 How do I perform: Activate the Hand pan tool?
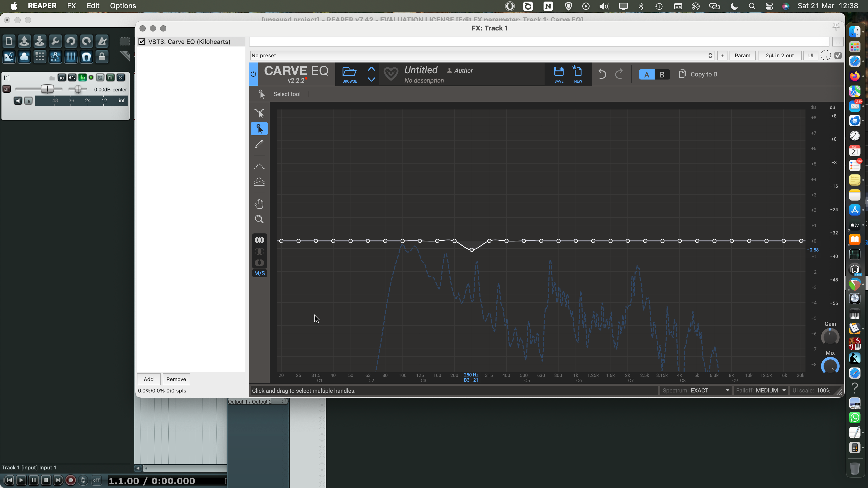point(259,203)
